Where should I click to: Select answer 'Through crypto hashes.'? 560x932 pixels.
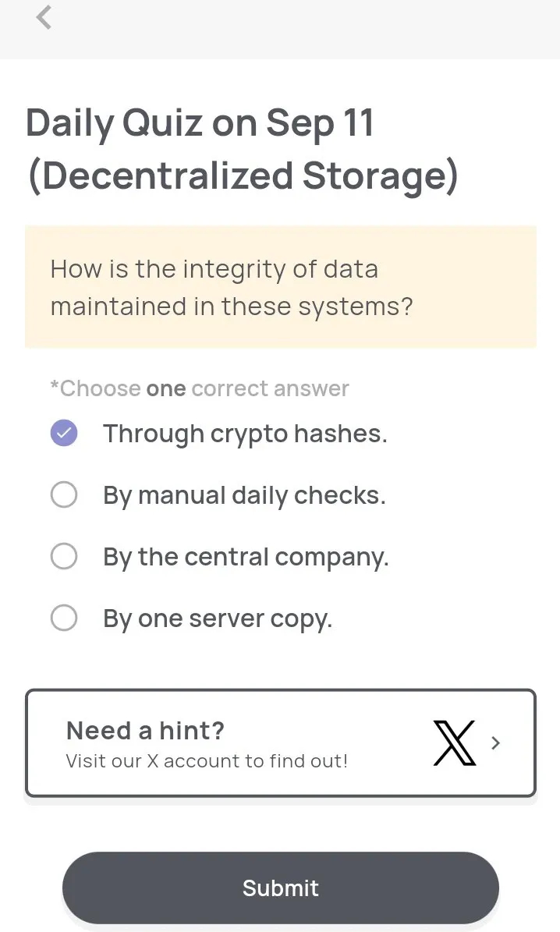pyautogui.click(x=245, y=433)
